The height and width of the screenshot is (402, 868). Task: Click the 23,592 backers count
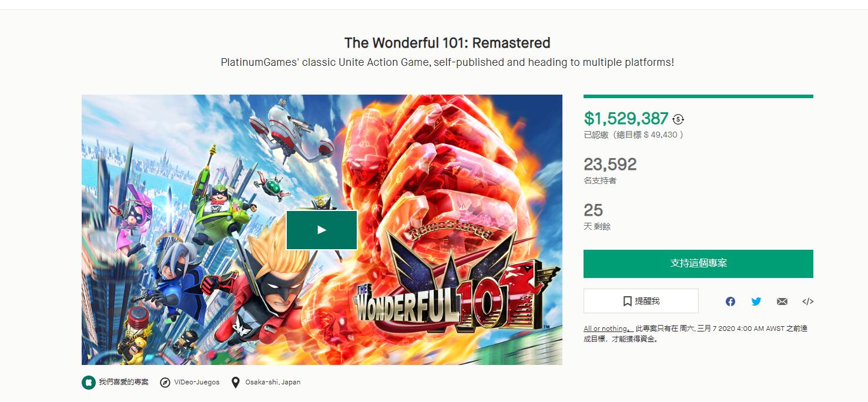click(610, 165)
